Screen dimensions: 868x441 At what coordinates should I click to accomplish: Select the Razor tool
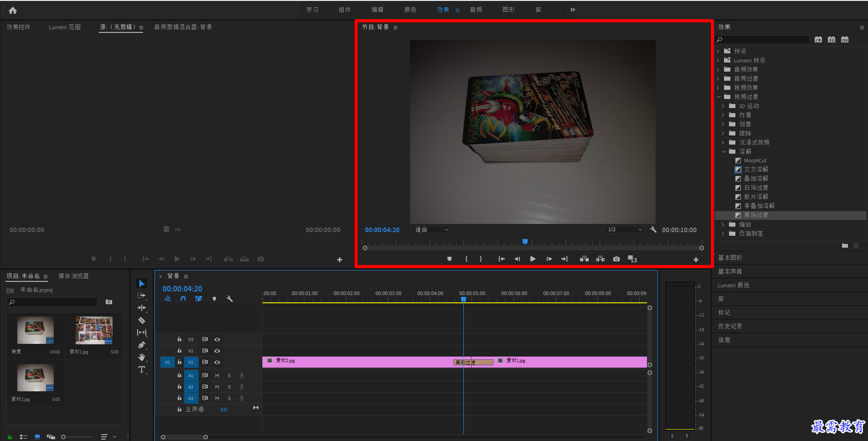click(x=142, y=320)
